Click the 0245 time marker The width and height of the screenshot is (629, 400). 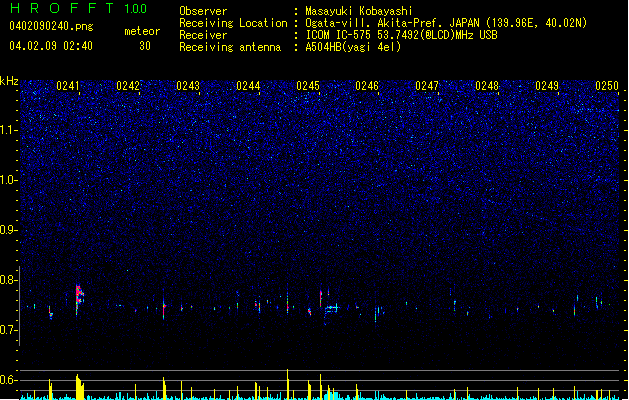pos(308,86)
